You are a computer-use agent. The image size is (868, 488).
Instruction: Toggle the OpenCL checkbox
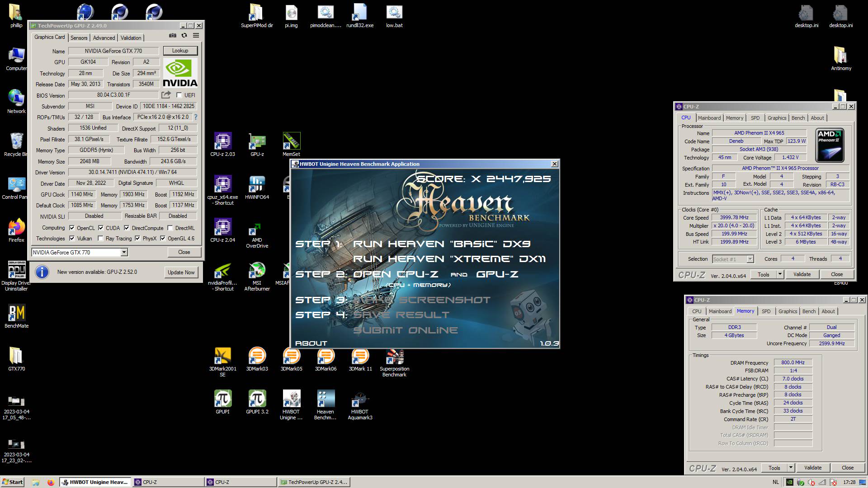pos(72,228)
